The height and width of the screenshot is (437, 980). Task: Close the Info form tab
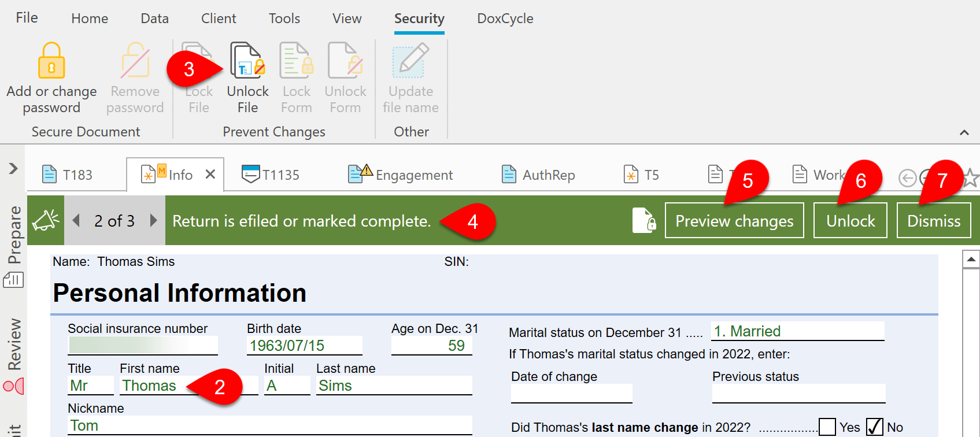click(210, 174)
